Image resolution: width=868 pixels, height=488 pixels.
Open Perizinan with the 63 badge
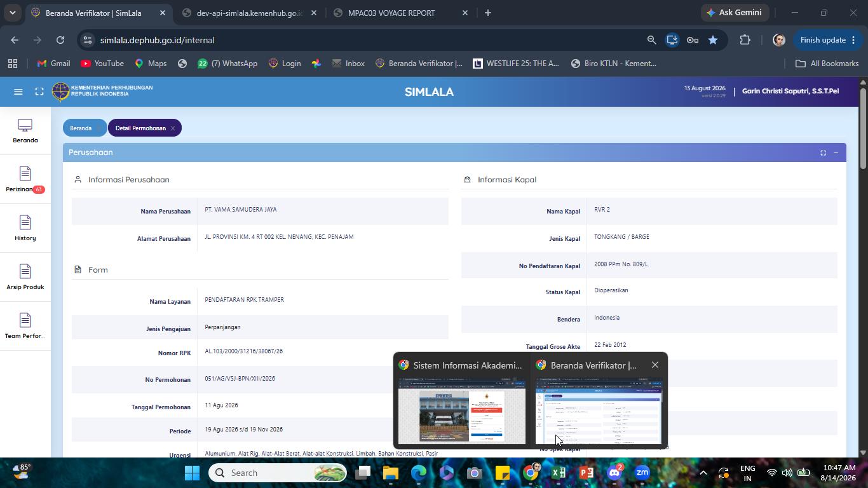click(x=25, y=180)
